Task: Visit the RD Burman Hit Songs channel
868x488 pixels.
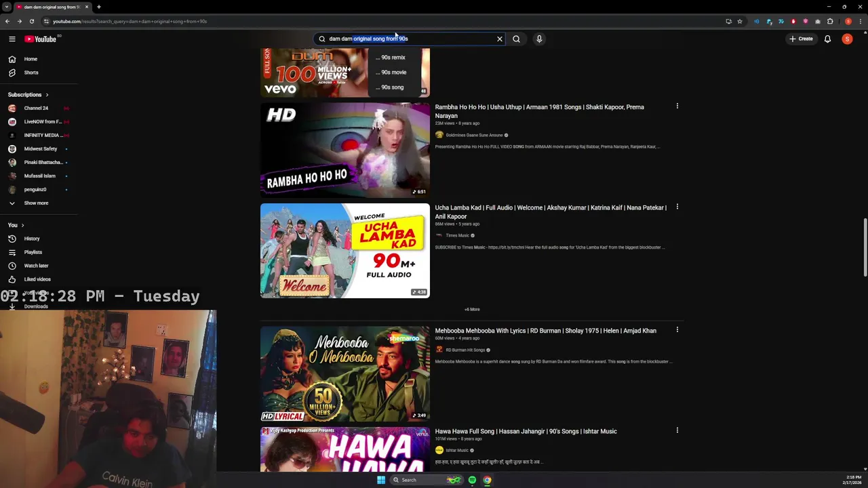Action: point(465,350)
